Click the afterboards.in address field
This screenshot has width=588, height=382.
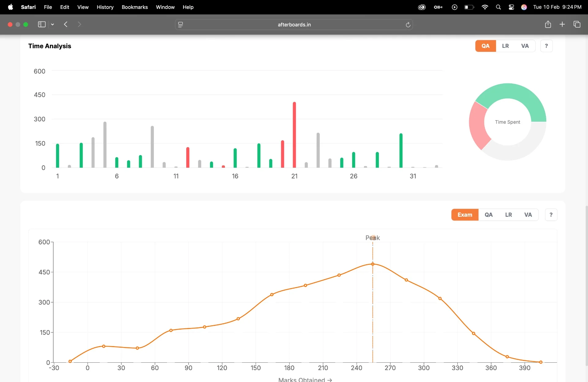pyautogui.click(x=294, y=25)
